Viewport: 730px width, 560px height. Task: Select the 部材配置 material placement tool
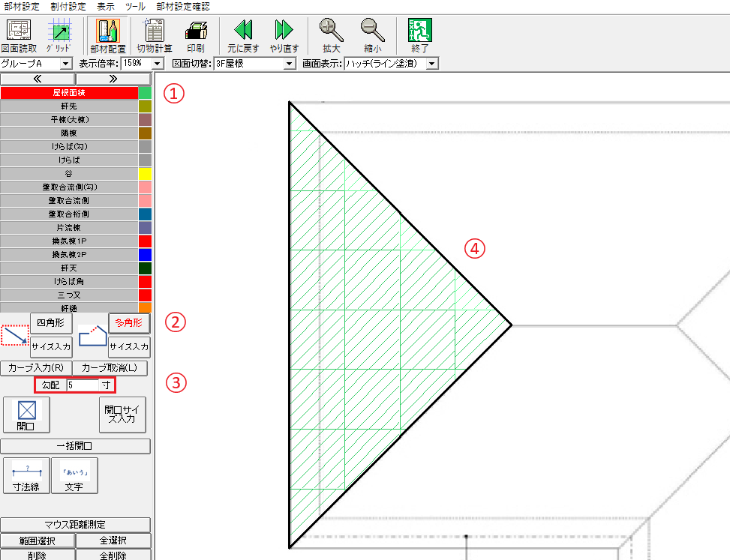pos(108,35)
